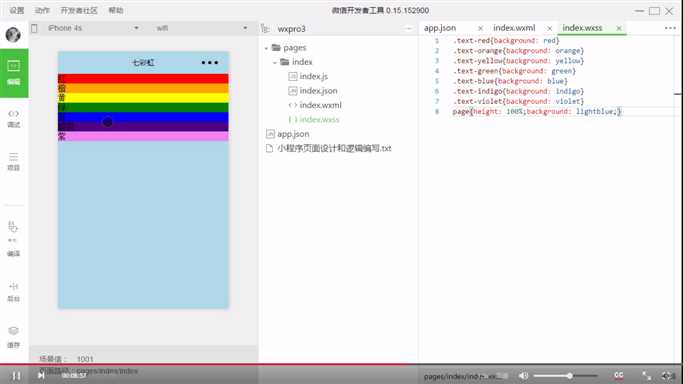Click the .text-indigo code line

click(518, 91)
